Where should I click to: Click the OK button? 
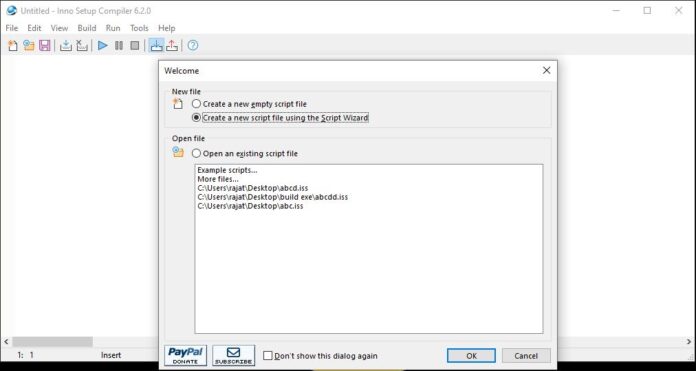click(471, 355)
